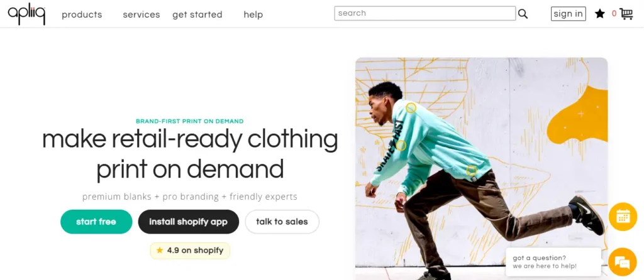The image size is (644, 280).
Task: Open the 4.9 on shopify rating badge
Action: coord(190,250)
